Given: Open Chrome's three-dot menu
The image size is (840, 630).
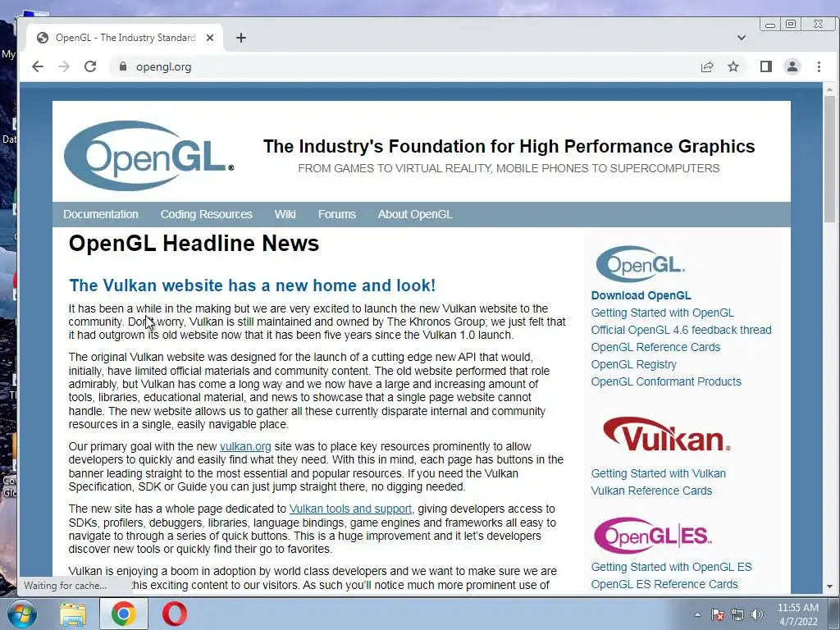Looking at the screenshot, I should point(819,66).
